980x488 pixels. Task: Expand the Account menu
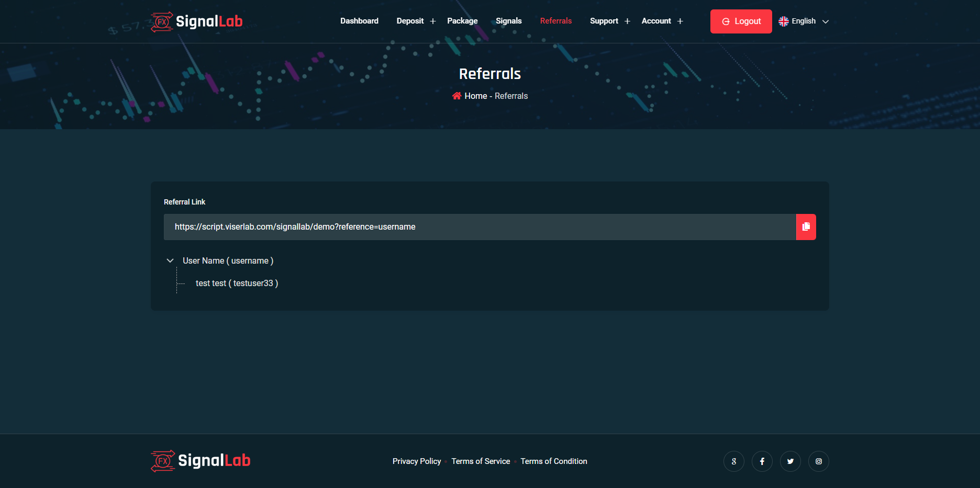(x=656, y=21)
